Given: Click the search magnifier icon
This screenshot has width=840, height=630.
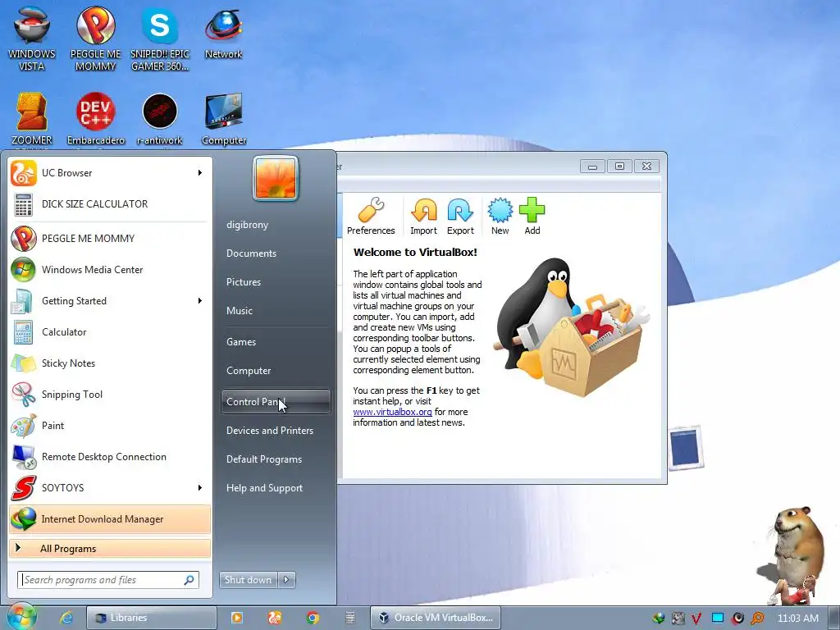Looking at the screenshot, I should coord(189,580).
